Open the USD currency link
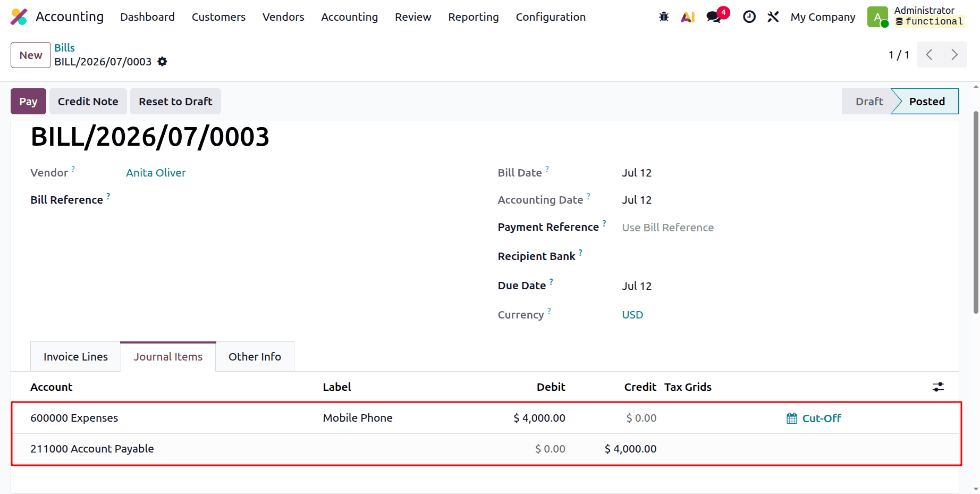Image resolution: width=980 pixels, height=494 pixels. (632, 315)
